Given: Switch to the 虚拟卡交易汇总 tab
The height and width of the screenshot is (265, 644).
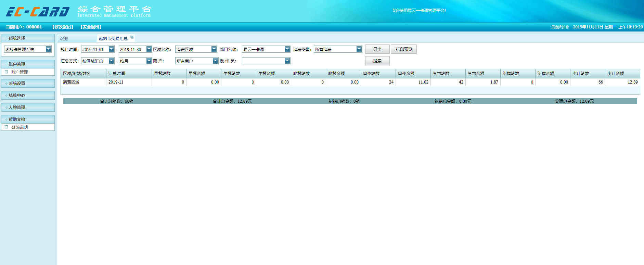Looking at the screenshot, I should [113, 38].
